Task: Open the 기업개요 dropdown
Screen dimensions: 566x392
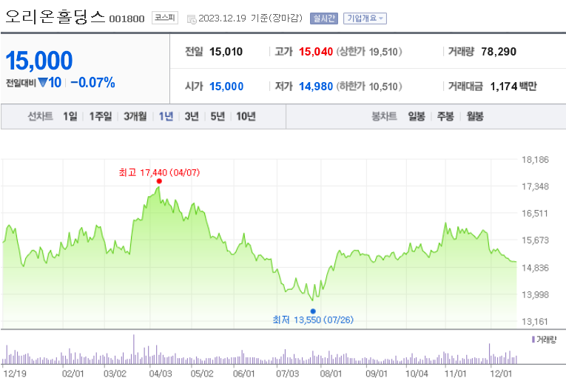Action: click(365, 18)
